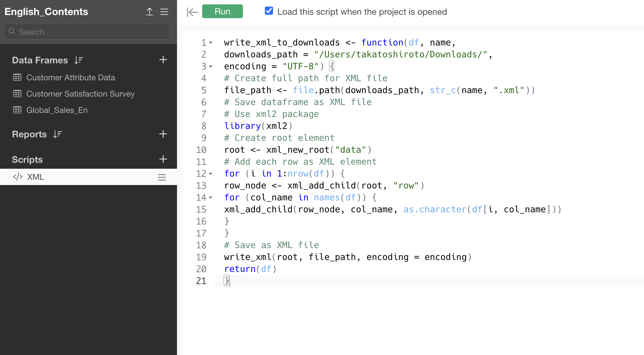This screenshot has height=355, width=644.
Task: Run the script
Action: pyautogui.click(x=222, y=12)
